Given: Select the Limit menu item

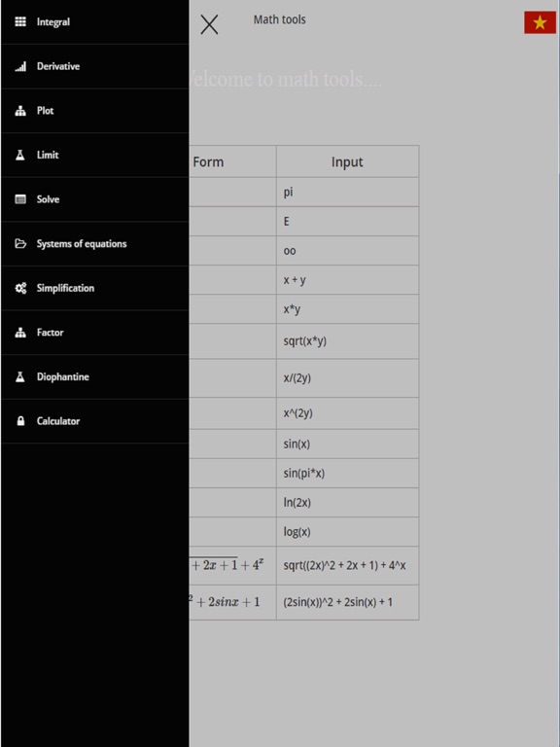Looking at the screenshot, I should pos(94,155).
